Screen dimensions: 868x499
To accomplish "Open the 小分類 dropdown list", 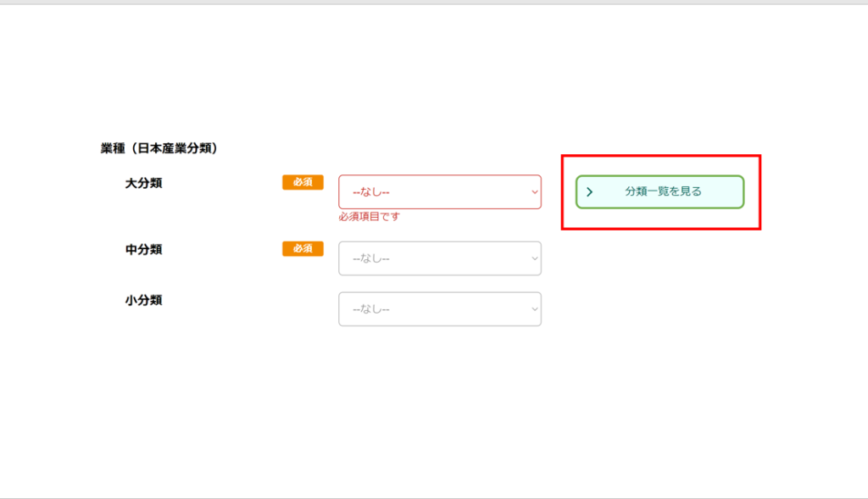I will (x=440, y=309).
